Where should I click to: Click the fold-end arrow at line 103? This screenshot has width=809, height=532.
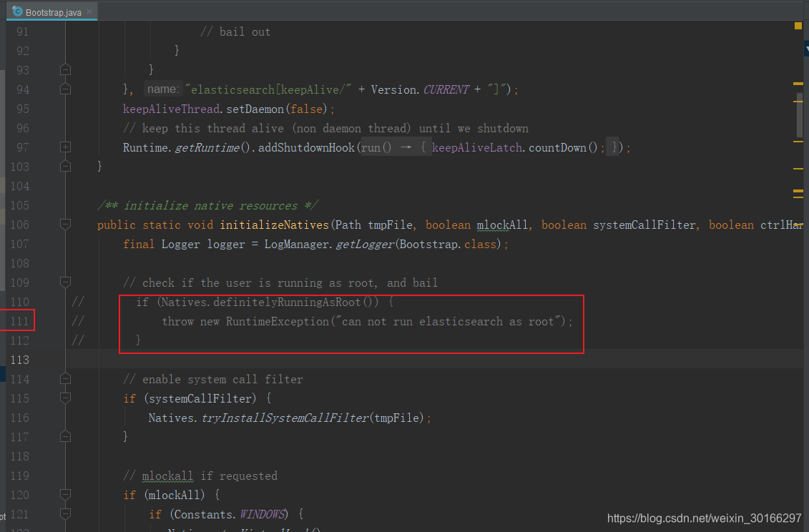tap(65, 166)
